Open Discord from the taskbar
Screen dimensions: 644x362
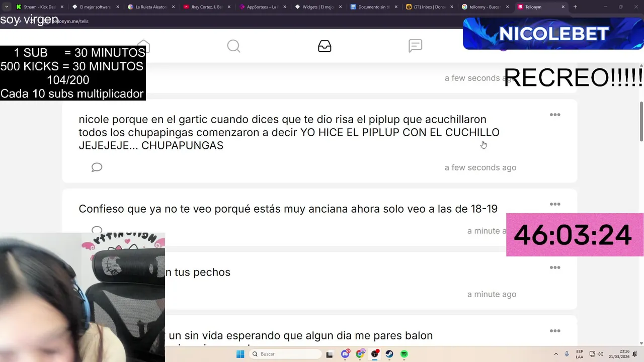coord(345,354)
